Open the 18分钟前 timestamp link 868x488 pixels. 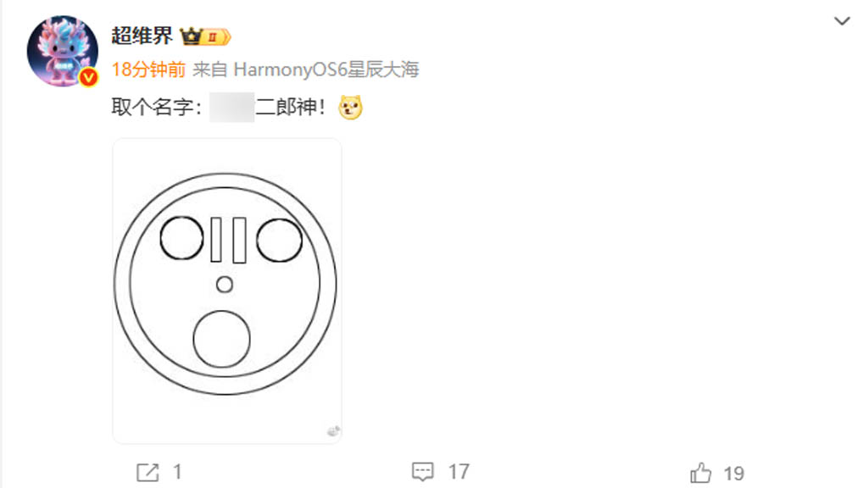[x=148, y=69]
